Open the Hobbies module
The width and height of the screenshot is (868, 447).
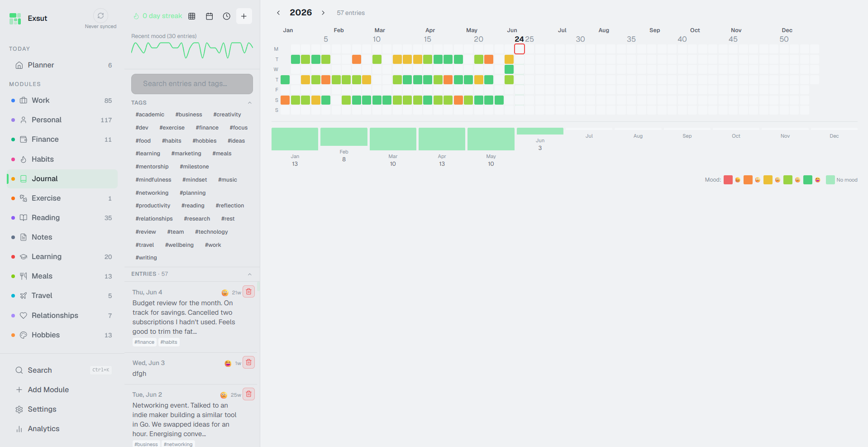(x=62, y=335)
